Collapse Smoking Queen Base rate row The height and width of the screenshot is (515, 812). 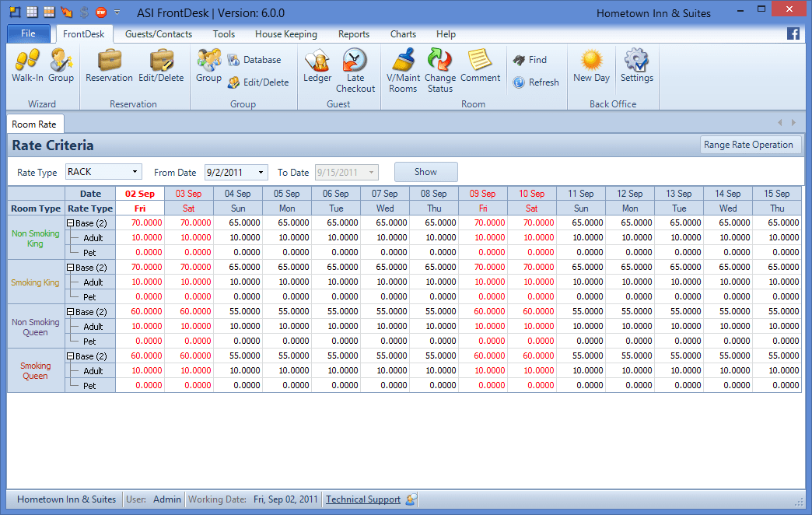[x=71, y=356]
